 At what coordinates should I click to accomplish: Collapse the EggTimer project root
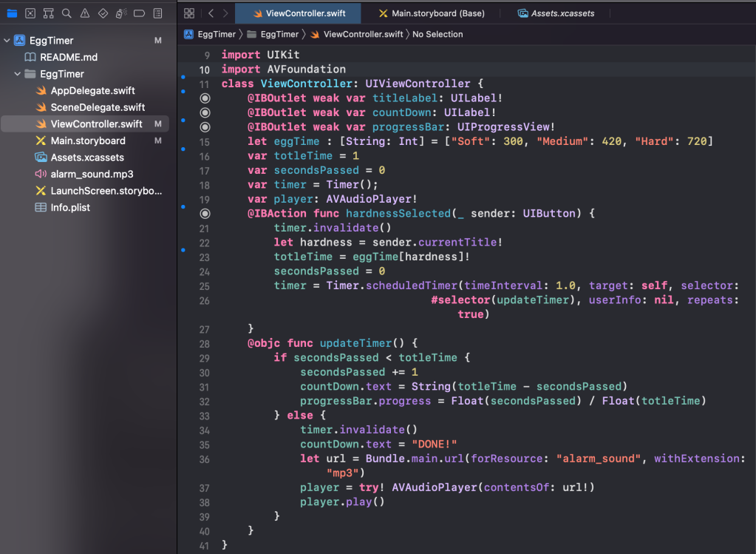pos(7,41)
